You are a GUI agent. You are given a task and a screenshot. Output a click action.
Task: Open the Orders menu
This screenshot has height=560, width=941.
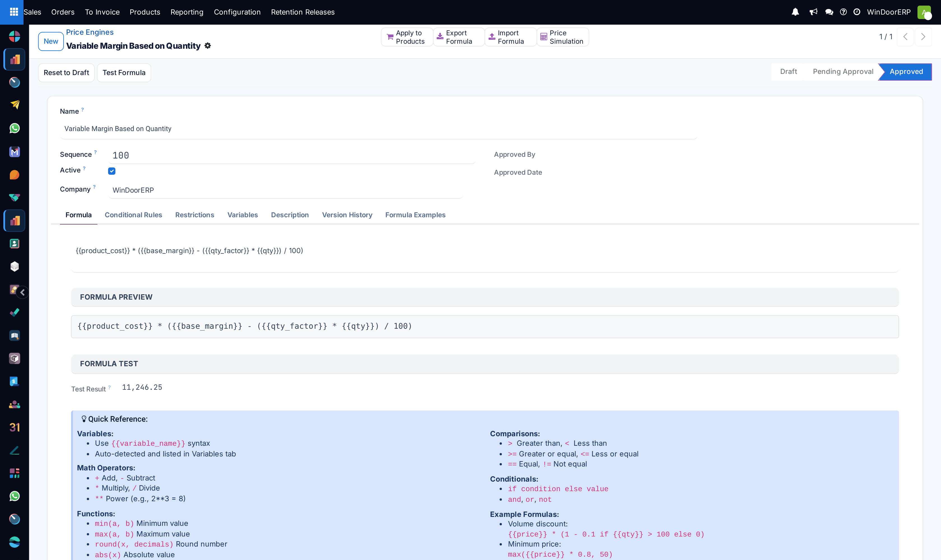tap(63, 12)
